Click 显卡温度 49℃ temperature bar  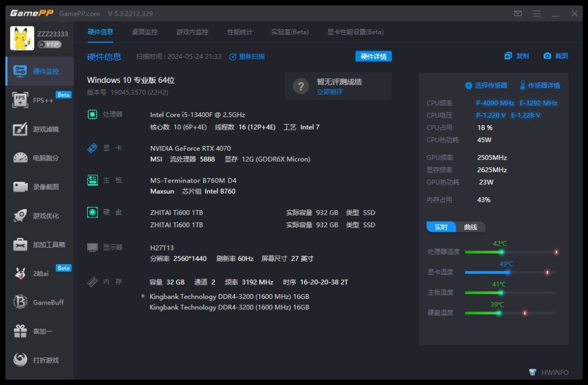[510, 272]
